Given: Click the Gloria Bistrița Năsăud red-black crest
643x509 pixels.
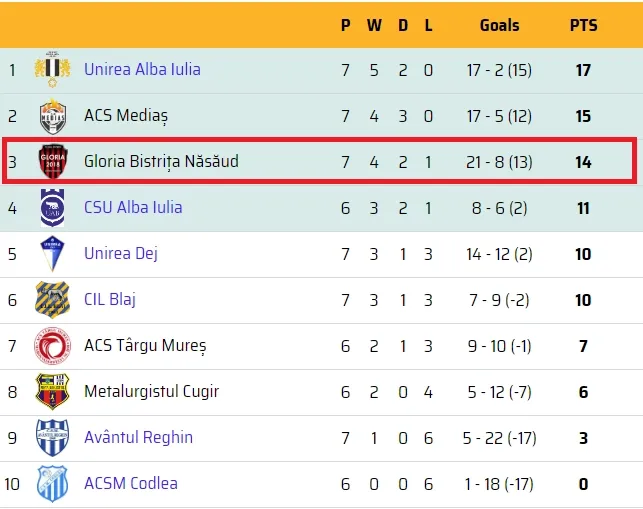Looking at the screenshot, I should 53,161.
